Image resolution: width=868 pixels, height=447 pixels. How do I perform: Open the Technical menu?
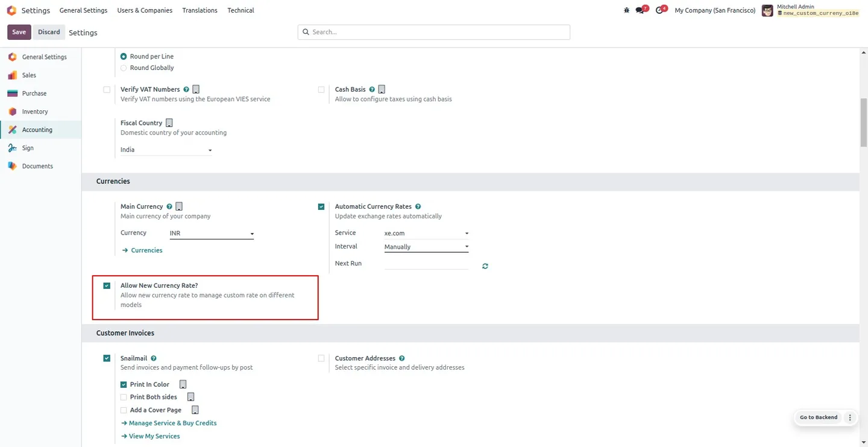241,10
